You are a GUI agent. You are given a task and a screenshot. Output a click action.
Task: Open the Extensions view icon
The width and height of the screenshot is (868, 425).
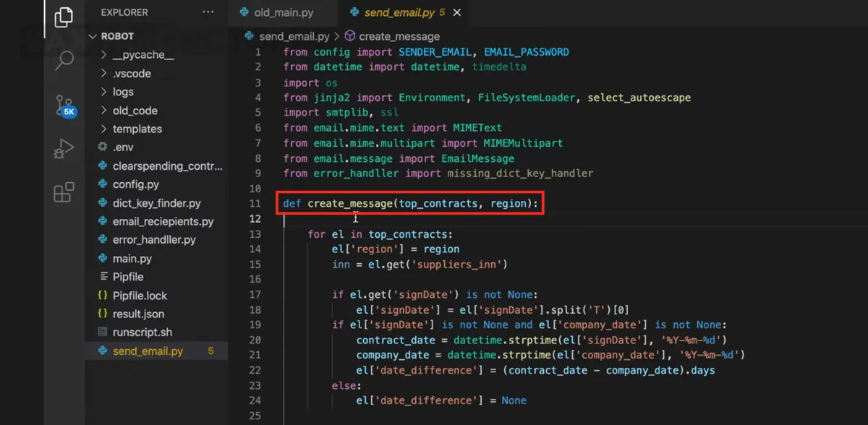[64, 193]
